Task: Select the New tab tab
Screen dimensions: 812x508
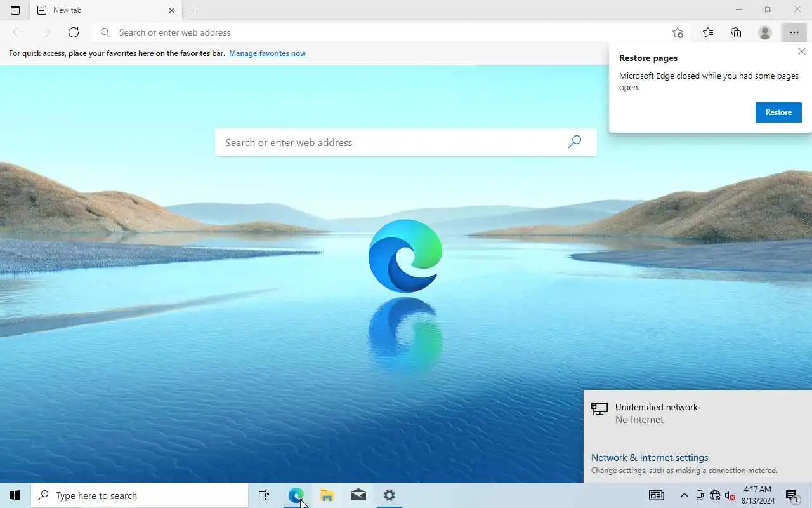Action: [105, 10]
